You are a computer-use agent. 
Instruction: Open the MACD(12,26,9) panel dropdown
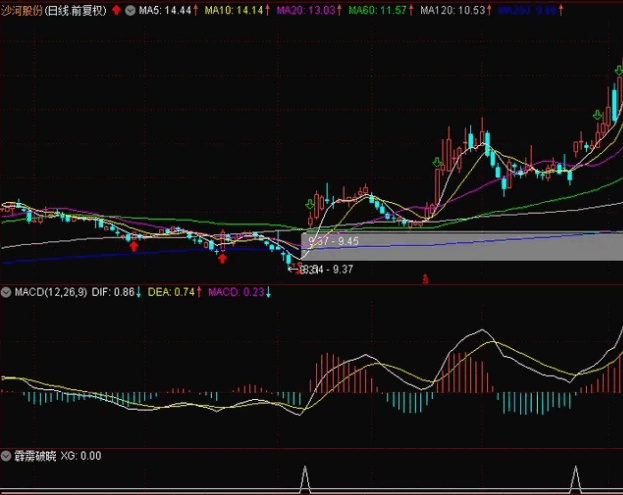(x=6, y=292)
